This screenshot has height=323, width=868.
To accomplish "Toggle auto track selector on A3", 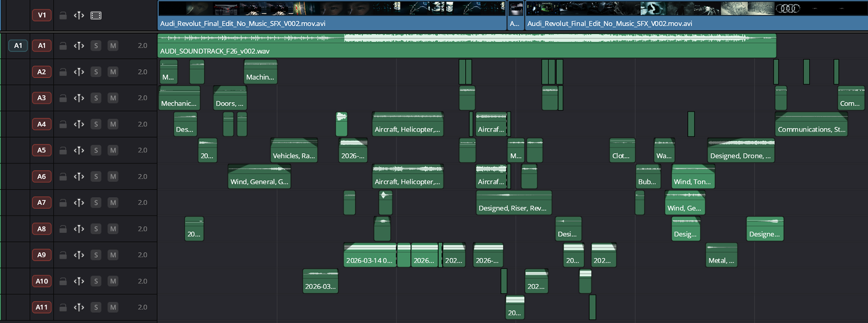I will 79,98.
